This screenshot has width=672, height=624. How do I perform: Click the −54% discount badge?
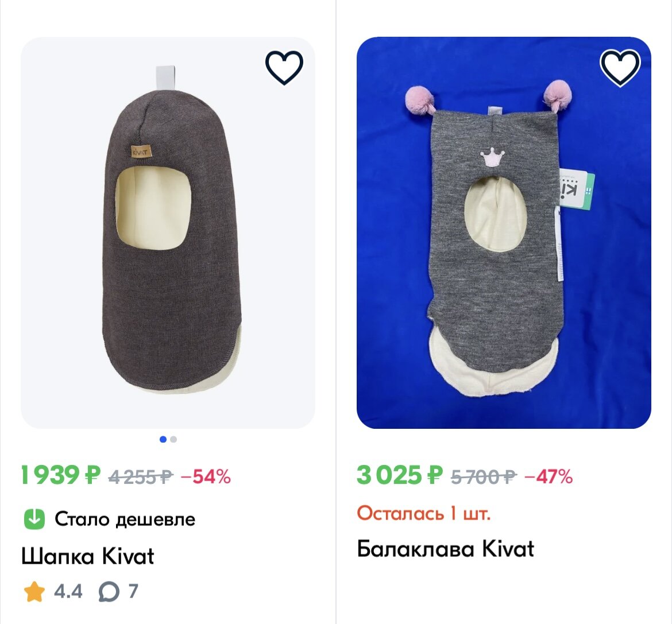(x=206, y=476)
